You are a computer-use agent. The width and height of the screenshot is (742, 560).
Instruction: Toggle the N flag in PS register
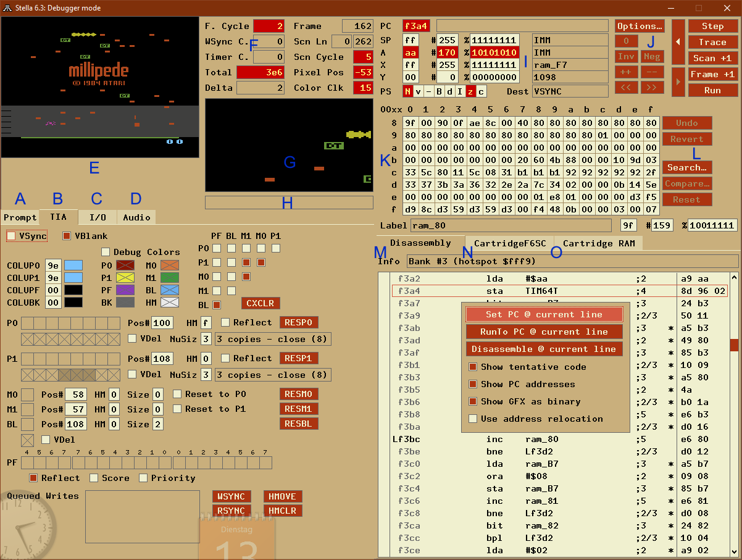coord(408,91)
